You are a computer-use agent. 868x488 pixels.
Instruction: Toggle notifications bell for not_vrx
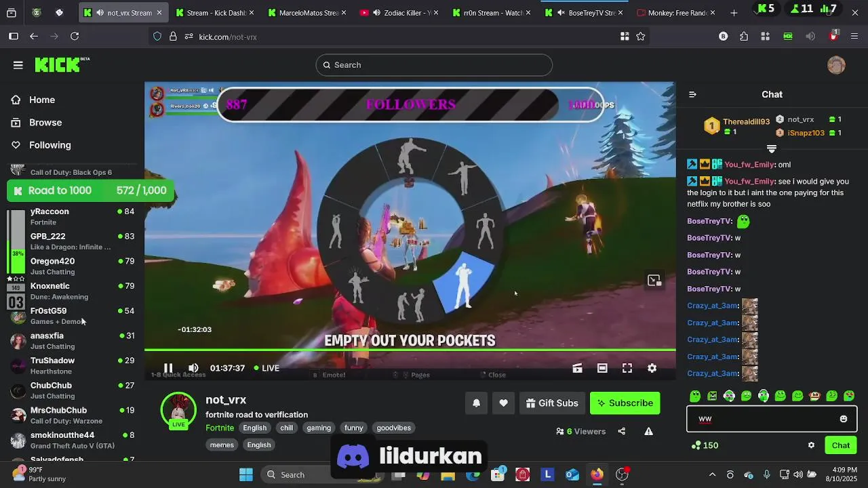click(x=476, y=403)
